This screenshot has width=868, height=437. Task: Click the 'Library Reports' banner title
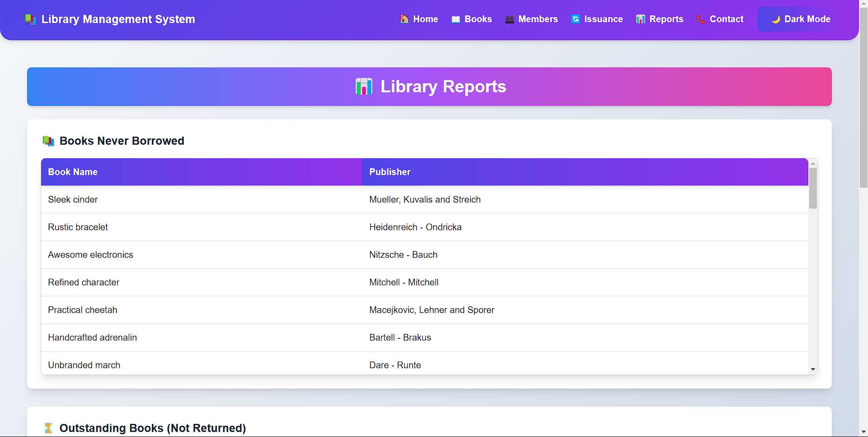pos(443,86)
